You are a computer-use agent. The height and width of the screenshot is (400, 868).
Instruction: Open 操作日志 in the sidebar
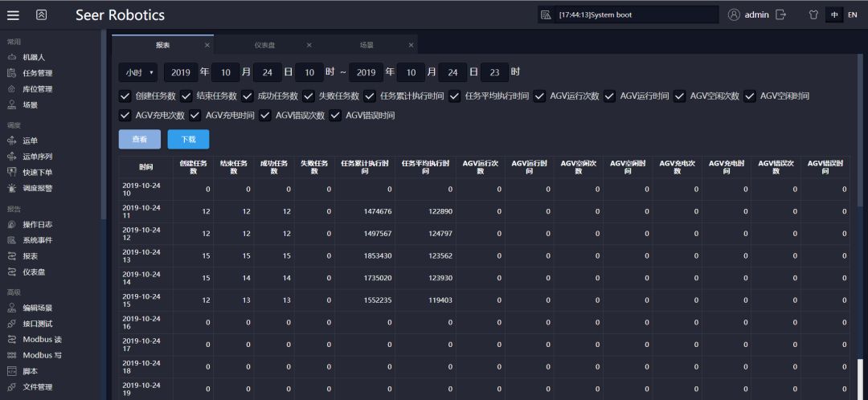[37, 224]
